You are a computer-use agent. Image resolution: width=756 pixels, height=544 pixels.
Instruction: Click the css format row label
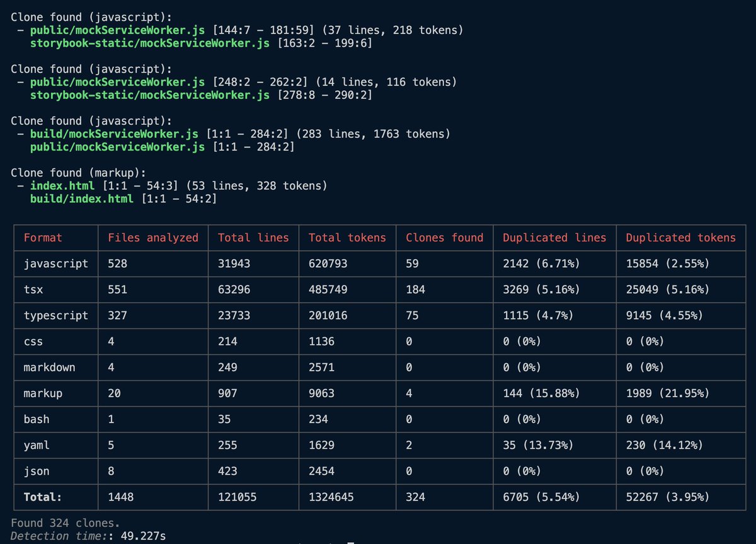[33, 341]
